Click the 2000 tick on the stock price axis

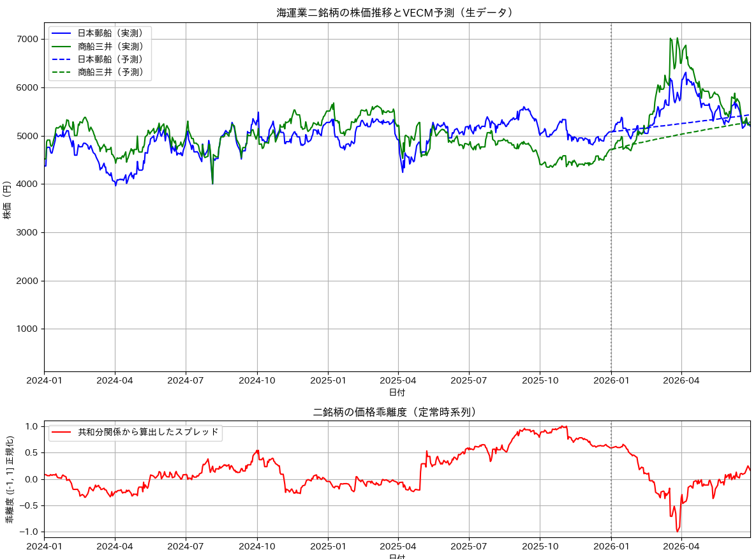coord(27,281)
